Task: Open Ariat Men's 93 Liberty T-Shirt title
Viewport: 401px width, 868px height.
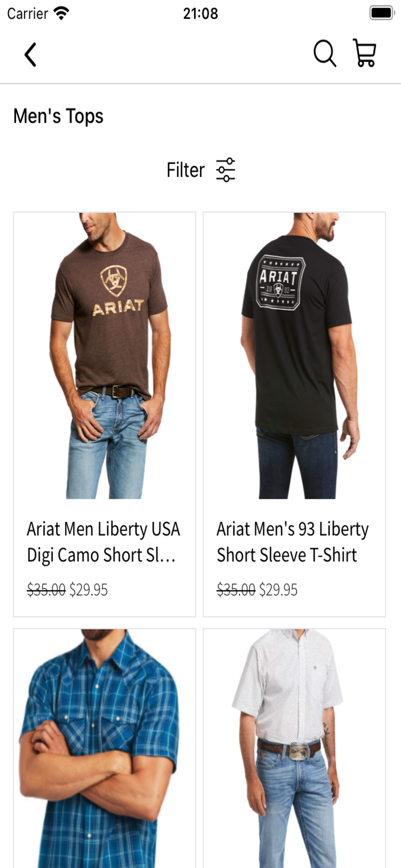Action: [x=293, y=542]
